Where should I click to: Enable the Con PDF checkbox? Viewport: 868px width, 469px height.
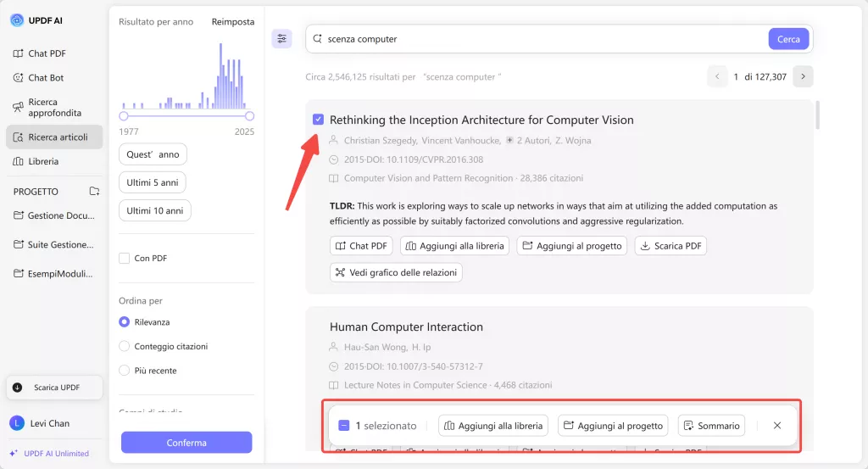125,258
